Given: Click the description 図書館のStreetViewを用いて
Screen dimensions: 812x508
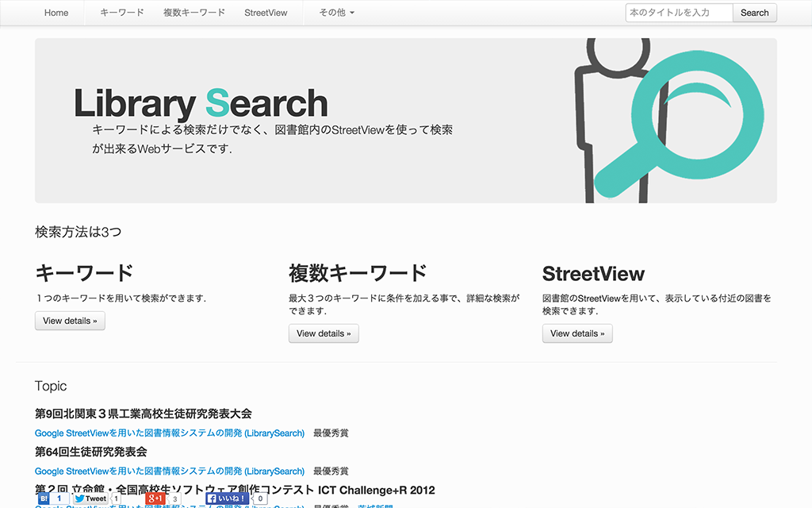Looking at the screenshot, I should (657, 304).
